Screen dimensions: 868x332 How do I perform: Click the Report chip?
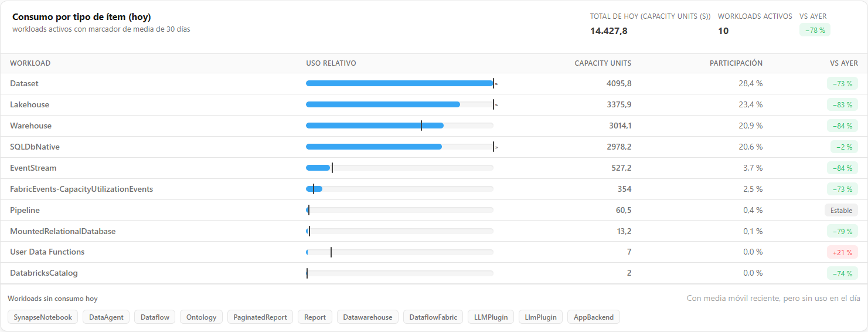click(315, 317)
